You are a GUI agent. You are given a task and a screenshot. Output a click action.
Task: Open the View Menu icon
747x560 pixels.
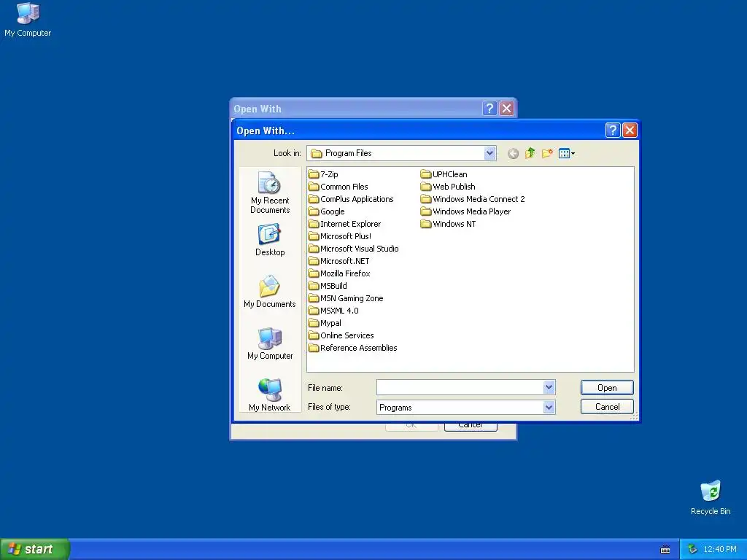[x=566, y=153]
